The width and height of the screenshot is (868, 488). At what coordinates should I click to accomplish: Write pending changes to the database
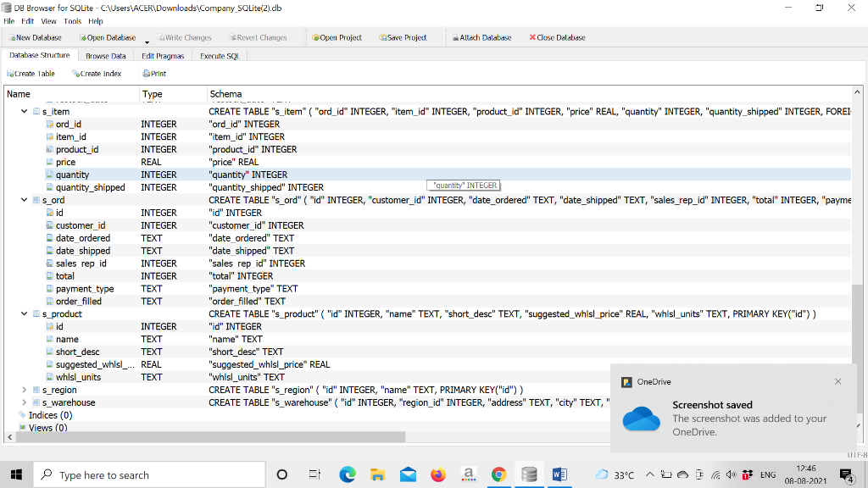[x=185, y=37]
